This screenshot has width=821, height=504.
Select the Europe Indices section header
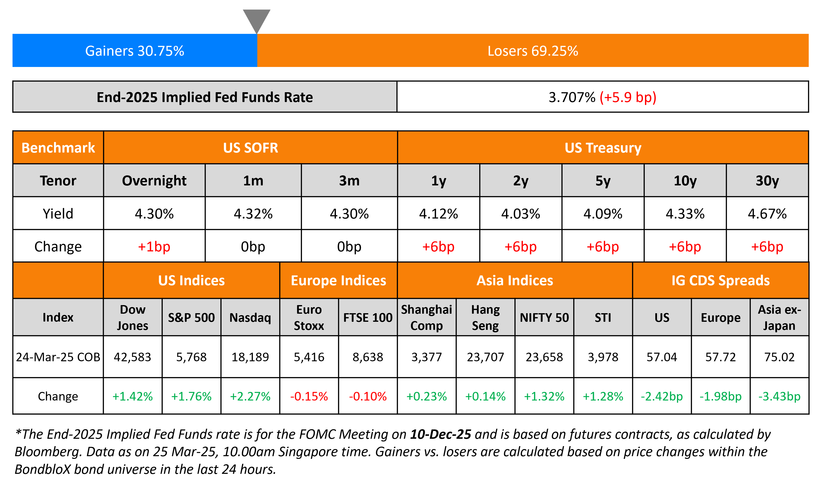pyautogui.click(x=338, y=280)
